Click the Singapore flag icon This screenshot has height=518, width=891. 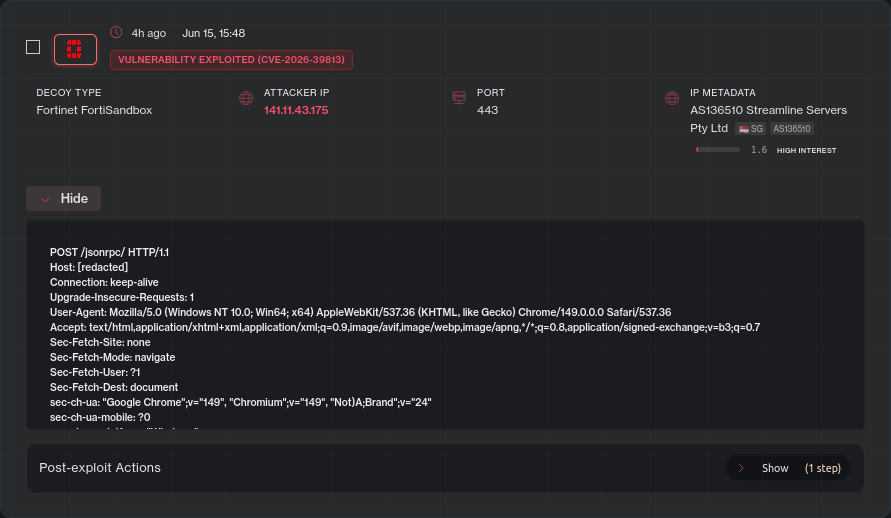tap(744, 129)
